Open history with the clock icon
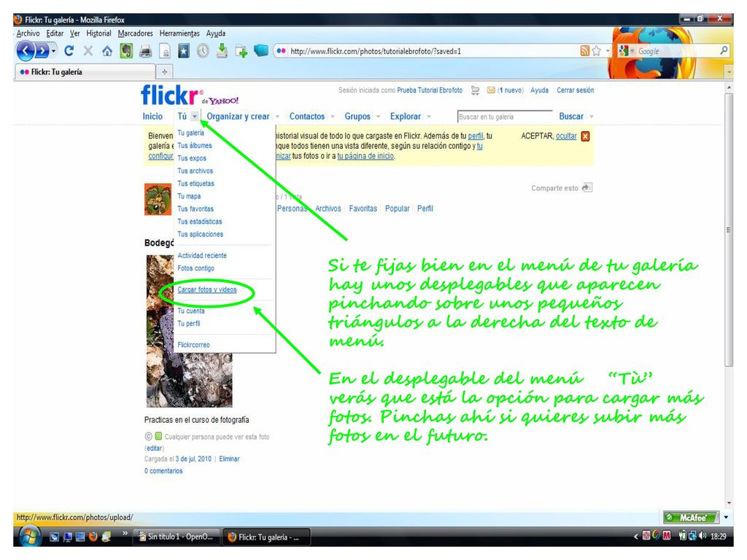Image resolution: width=747 pixels, height=560 pixels. [x=203, y=50]
